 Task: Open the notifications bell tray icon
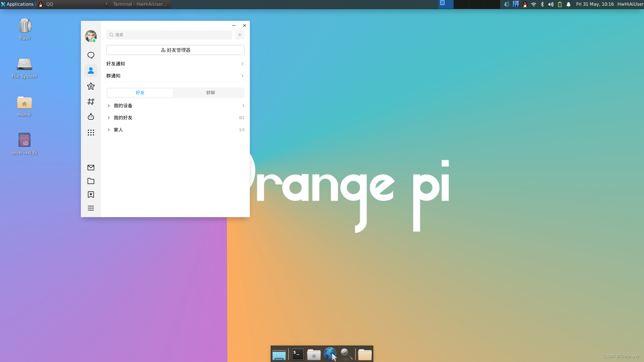click(569, 4)
